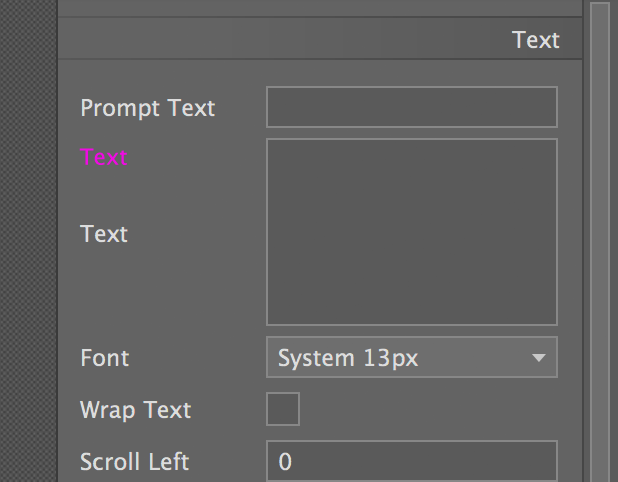
Task: Click the Scroll Left value field
Action: coord(411,461)
